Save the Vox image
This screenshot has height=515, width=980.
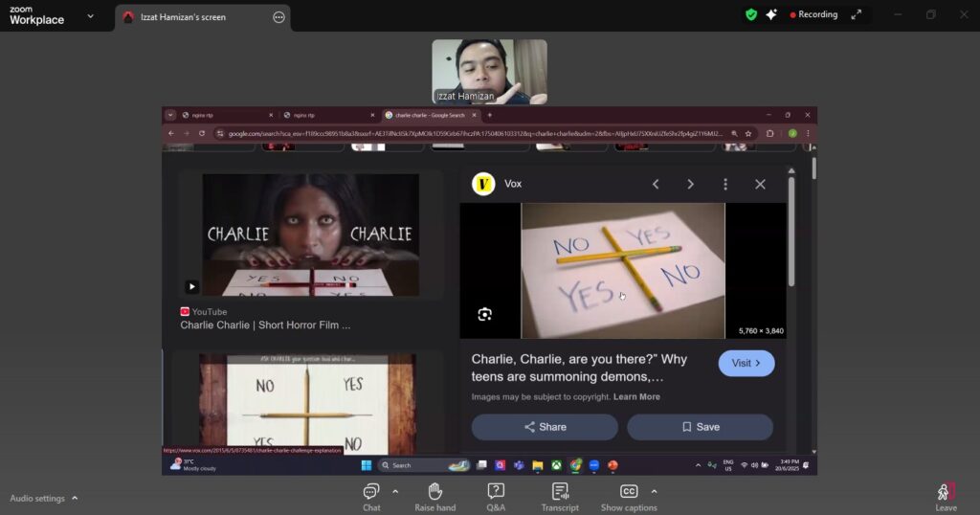700,427
